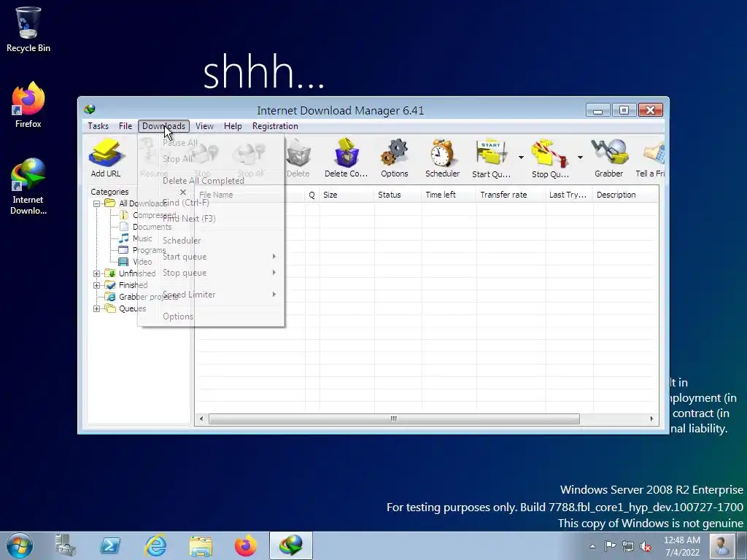Click the IDM title bar app icon
This screenshot has height=560, width=747.
point(90,110)
